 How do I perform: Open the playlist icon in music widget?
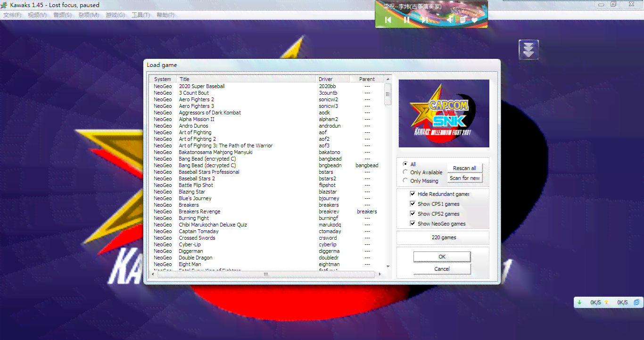pyautogui.click(x=463, y=20)
